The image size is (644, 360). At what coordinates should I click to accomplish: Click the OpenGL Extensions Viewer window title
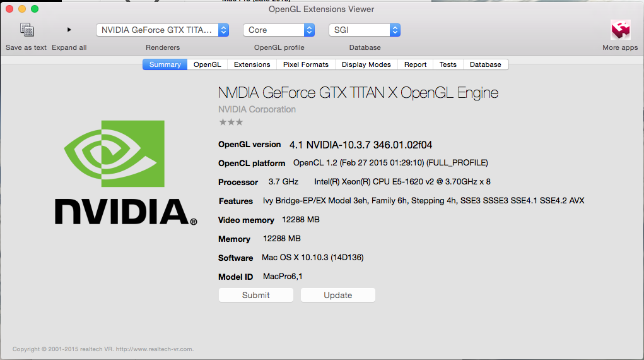321,9
